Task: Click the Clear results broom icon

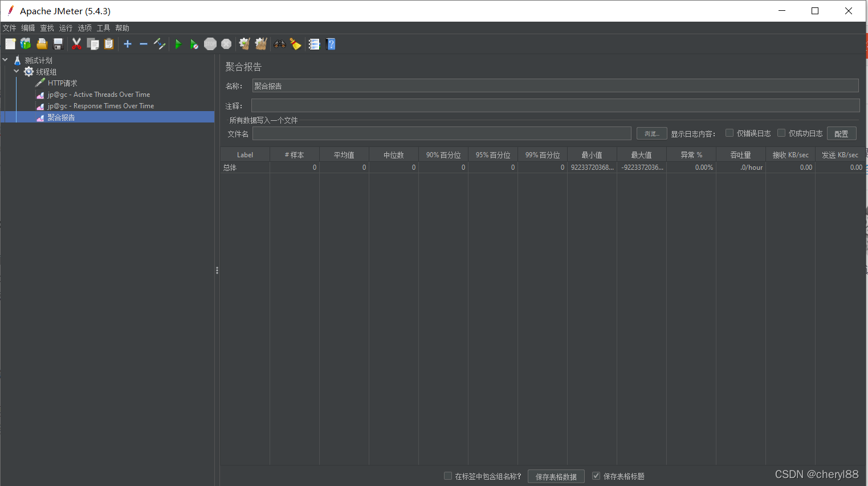Action: coord(244,44)
